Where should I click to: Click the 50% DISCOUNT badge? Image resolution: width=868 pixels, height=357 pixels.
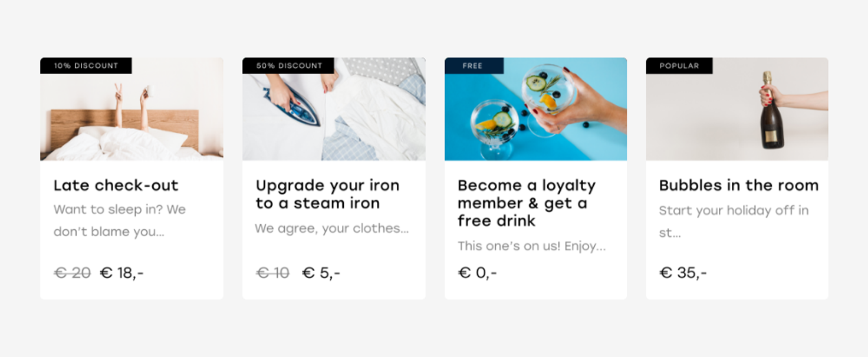(x=289, y=66)
